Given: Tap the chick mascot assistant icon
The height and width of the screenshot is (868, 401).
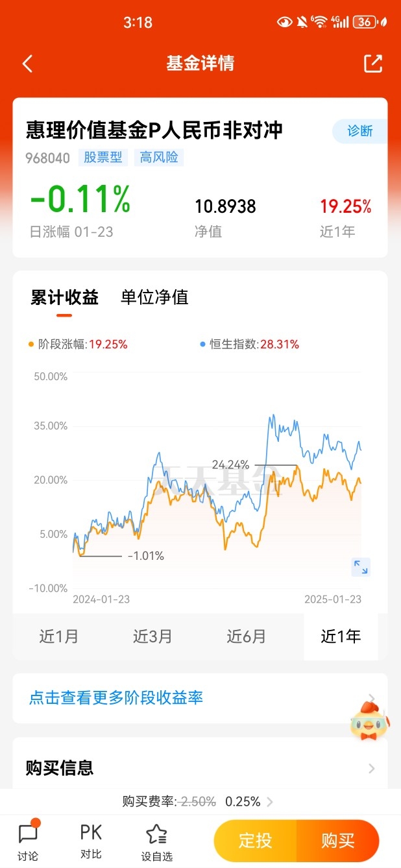Looking at the screenshot, I should pos(370,719).
